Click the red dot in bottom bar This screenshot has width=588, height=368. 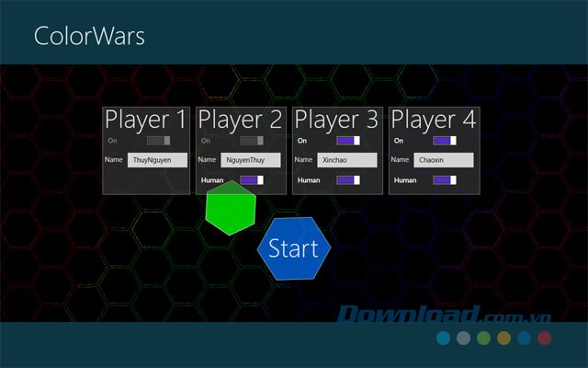544,339
